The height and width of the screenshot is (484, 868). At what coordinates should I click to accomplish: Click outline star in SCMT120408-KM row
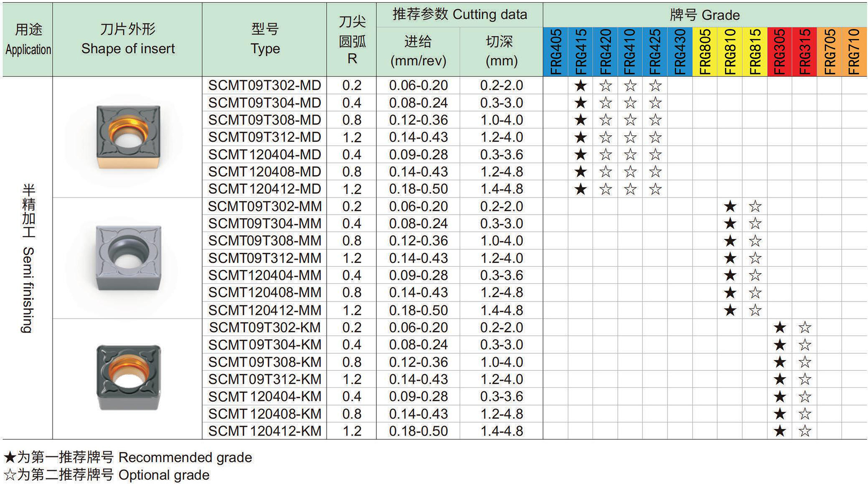[x=805, y=414]
